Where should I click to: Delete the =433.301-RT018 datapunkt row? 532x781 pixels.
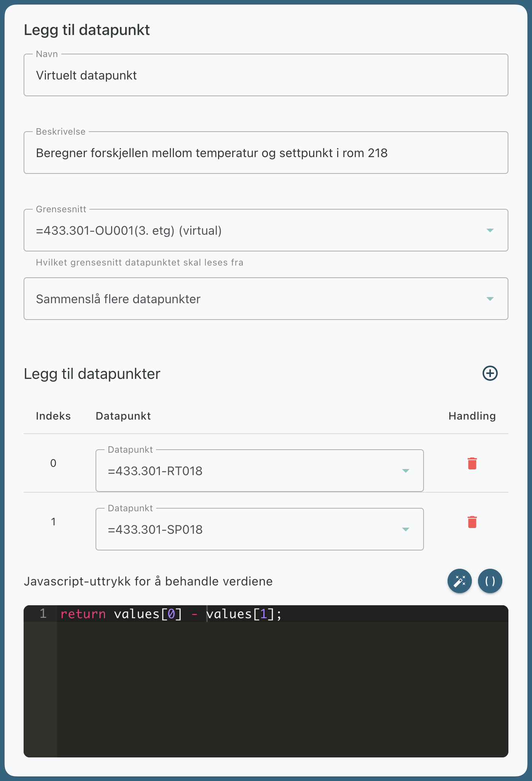(472, 463)
